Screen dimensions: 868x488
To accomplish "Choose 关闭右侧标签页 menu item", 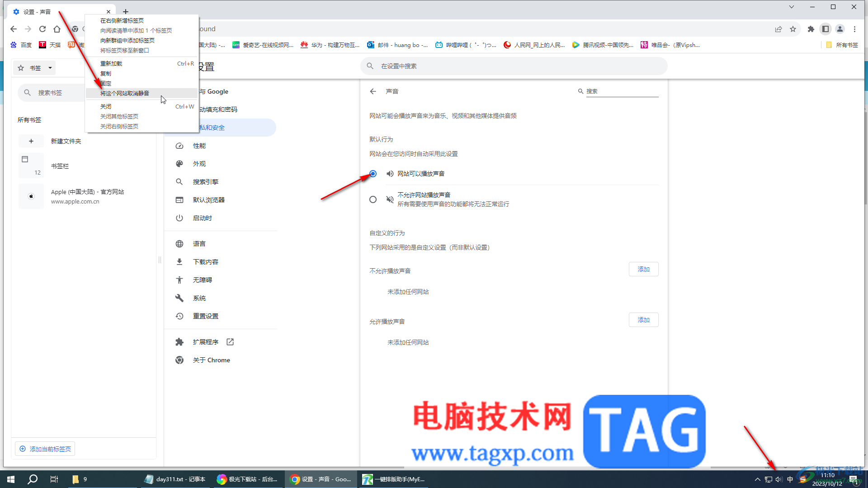I will coord(142,127).
